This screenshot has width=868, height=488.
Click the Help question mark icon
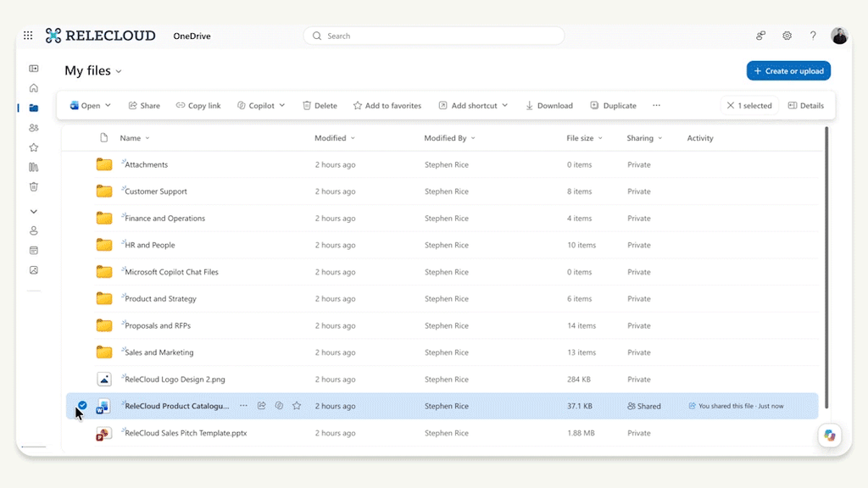[813, 36]
